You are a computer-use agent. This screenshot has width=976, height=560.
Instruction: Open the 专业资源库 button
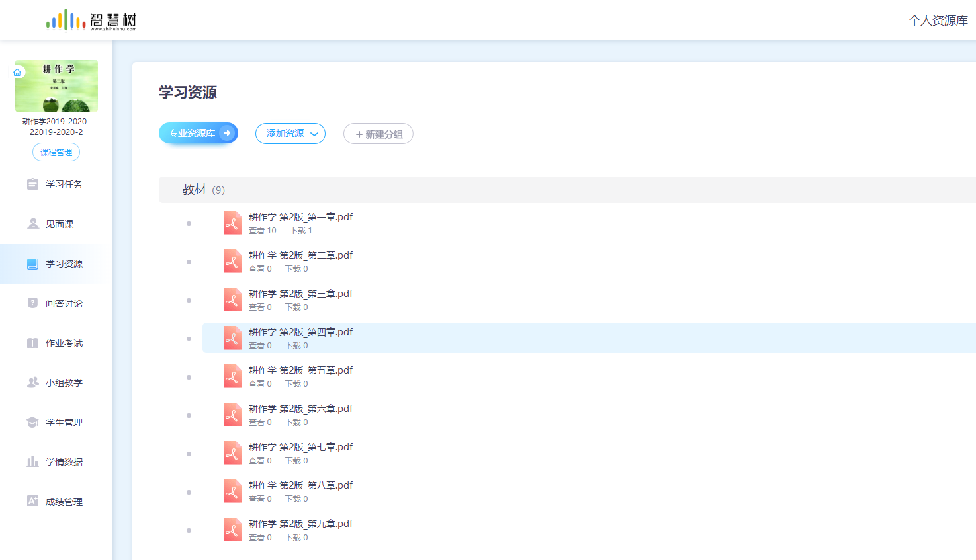point(198,133)
